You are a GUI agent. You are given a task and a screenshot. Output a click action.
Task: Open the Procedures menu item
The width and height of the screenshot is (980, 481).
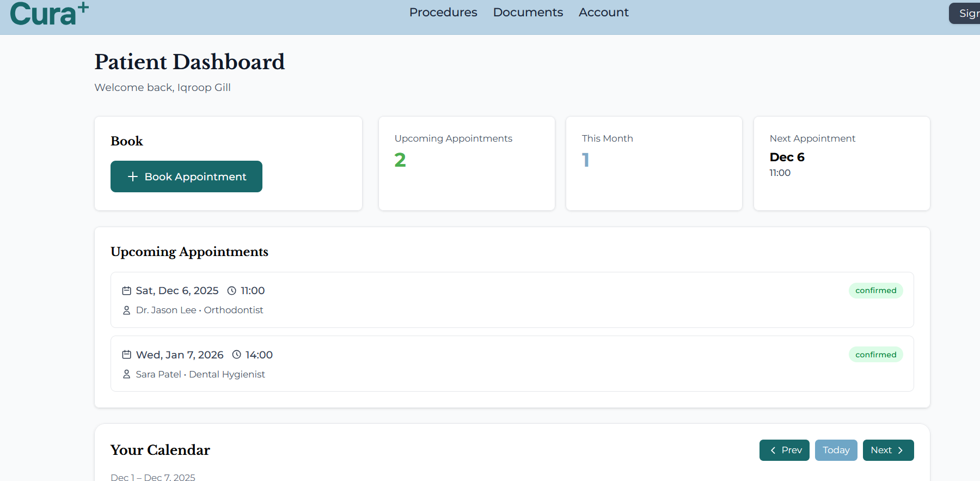pyautogui.click(x=443, y=13)
